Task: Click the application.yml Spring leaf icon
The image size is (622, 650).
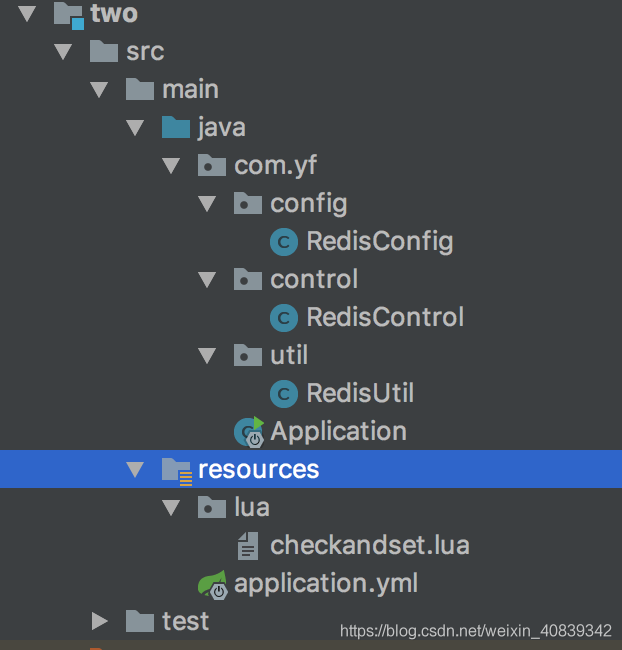Action: 212,584
